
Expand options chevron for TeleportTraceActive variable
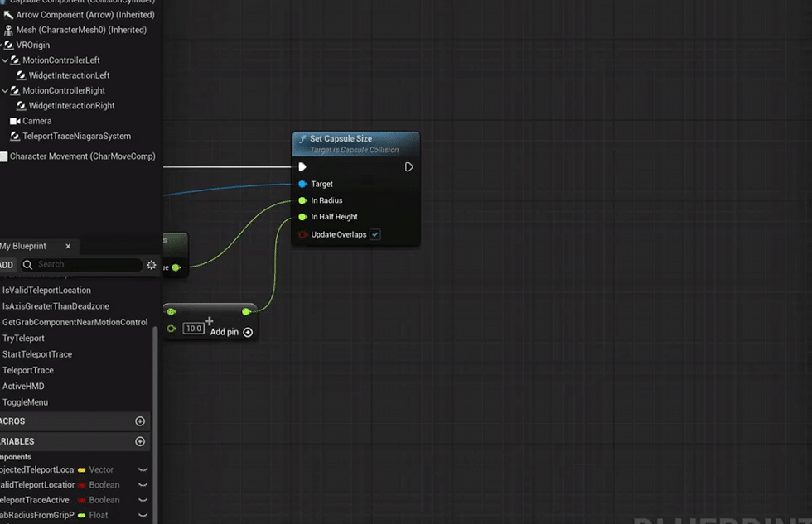click(x=143, y=500)
